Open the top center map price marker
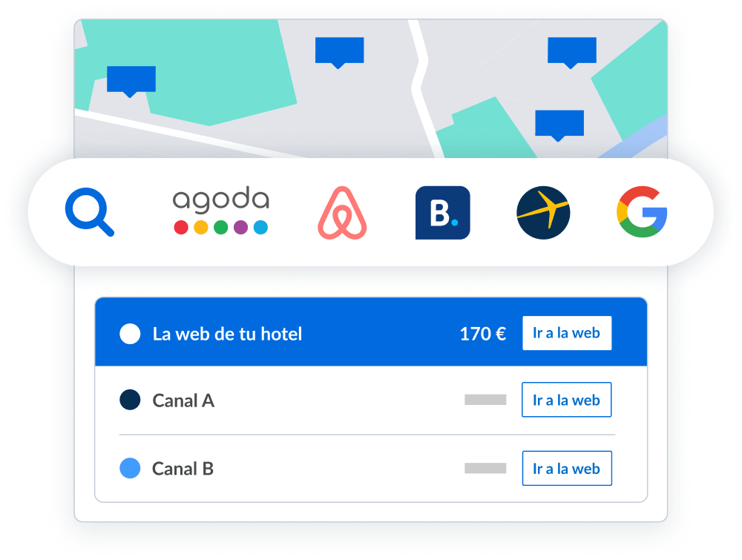This screenshot has width=742, height=560. pyautogui.click(x=339, y=53)
